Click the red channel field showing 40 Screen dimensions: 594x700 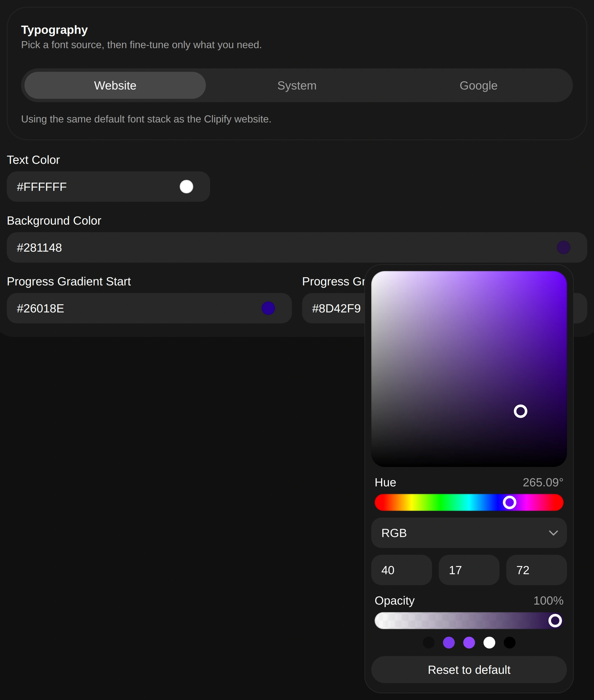tap(401, 570)
